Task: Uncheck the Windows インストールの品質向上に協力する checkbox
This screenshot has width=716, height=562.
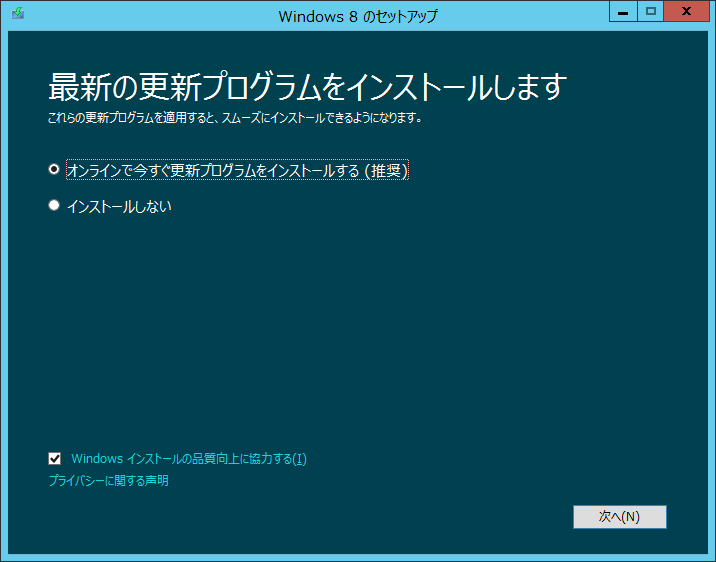Action: [x=55, y=459]
